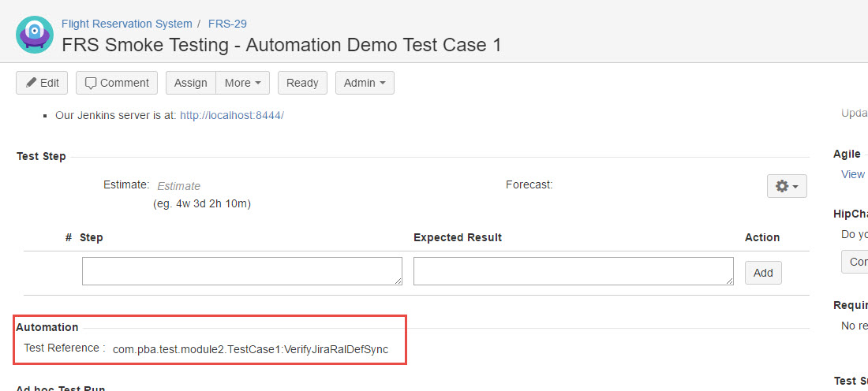Focus the Step text area
Image resolution: width=868 pixels, height=391 pixels.
[x=241, y=270]
